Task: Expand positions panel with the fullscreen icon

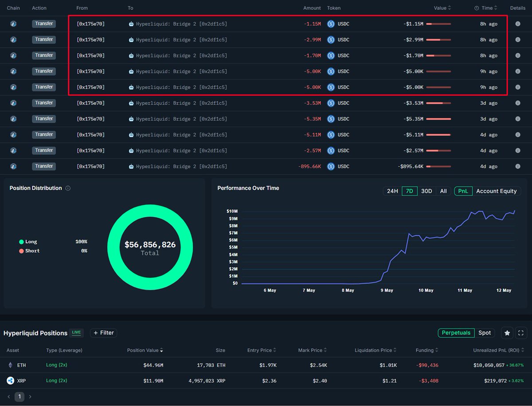Action: coord(521,332)
